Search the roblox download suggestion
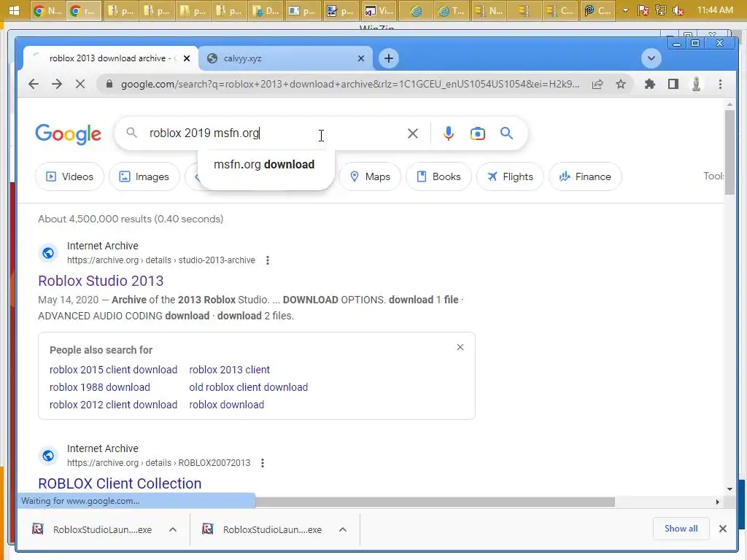747x560 pixels. point(226,405)
